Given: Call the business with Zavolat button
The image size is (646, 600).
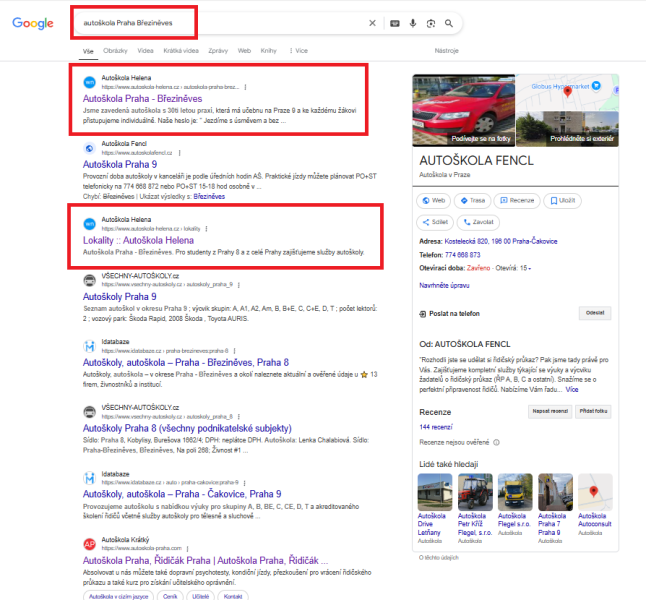Looking at the screenshot, I should point(478,222).
